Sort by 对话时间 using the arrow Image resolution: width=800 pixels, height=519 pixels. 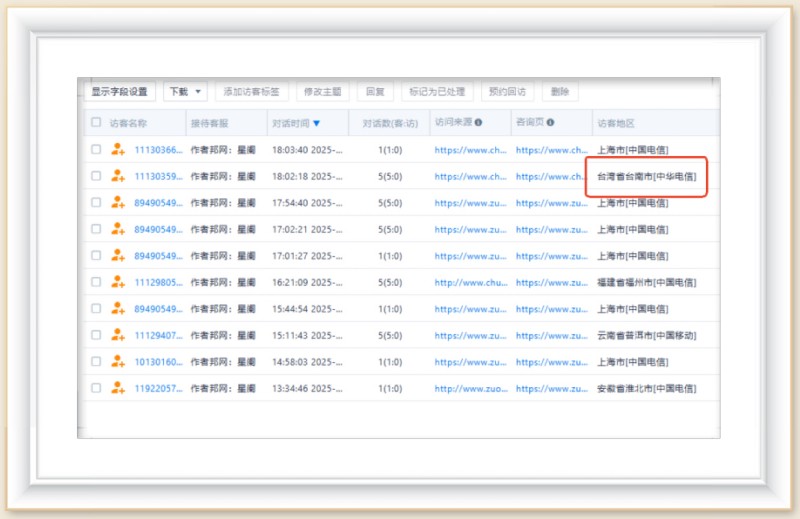click(317, 124)
